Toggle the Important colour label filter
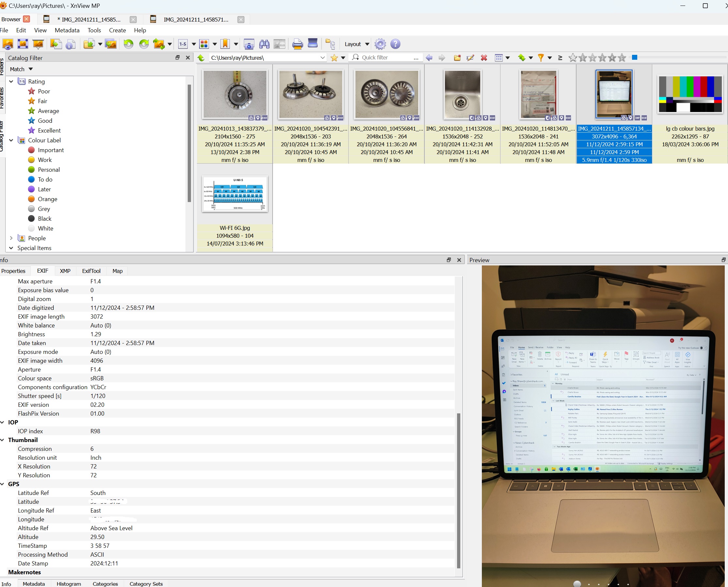The image size is (728, 587). (51, 150)
